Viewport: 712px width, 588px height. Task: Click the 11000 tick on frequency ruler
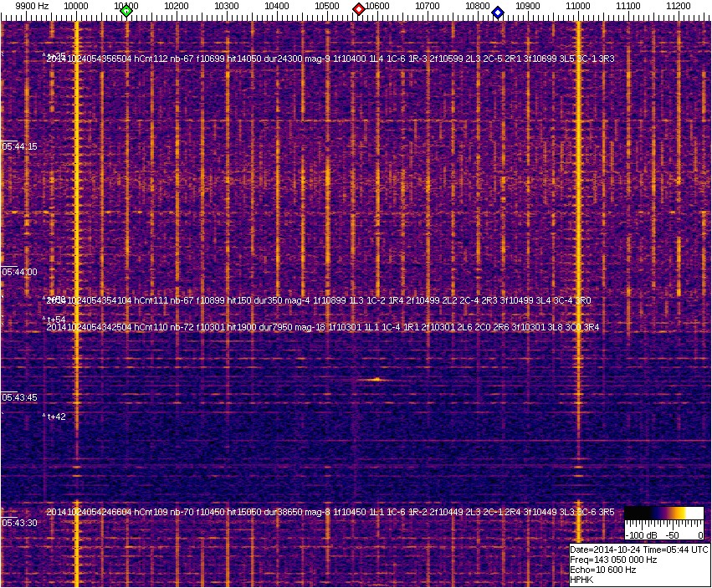[x=578, y=6]
